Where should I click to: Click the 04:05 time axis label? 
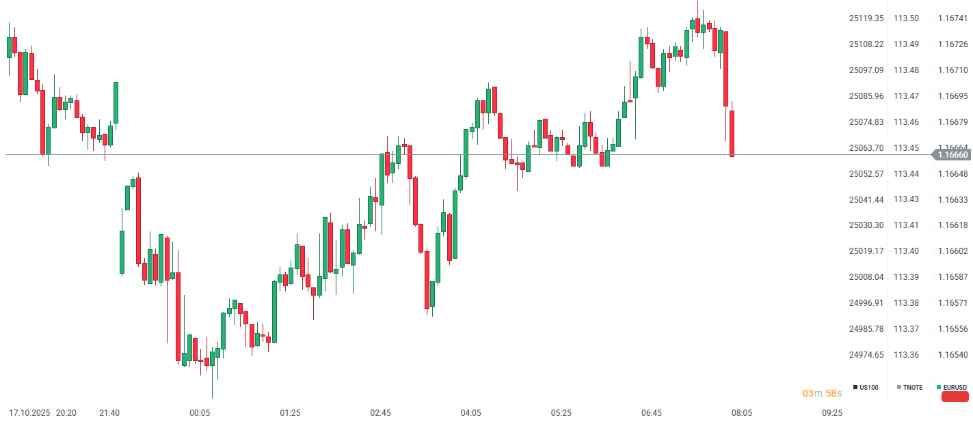click(471, 412)
